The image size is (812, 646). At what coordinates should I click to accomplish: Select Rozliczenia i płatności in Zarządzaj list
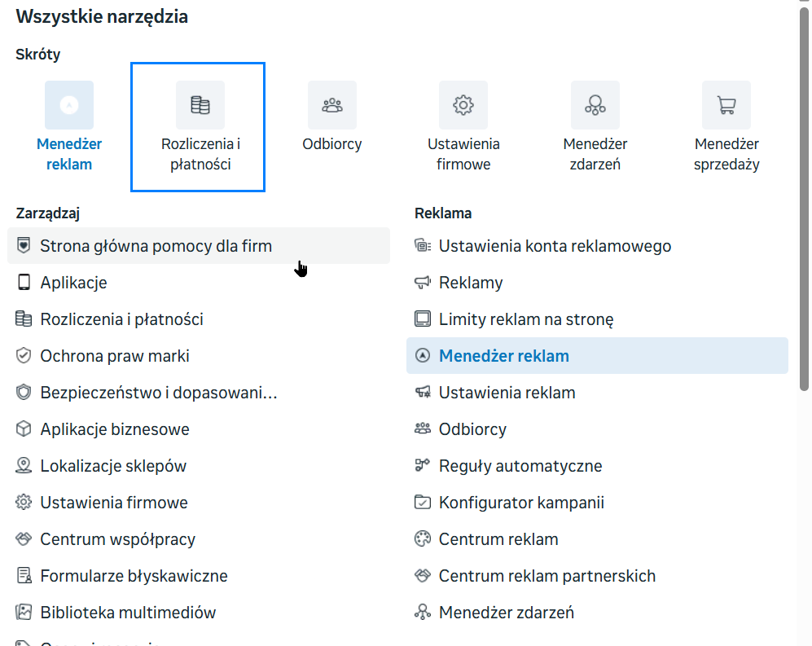tap(121, 319)
